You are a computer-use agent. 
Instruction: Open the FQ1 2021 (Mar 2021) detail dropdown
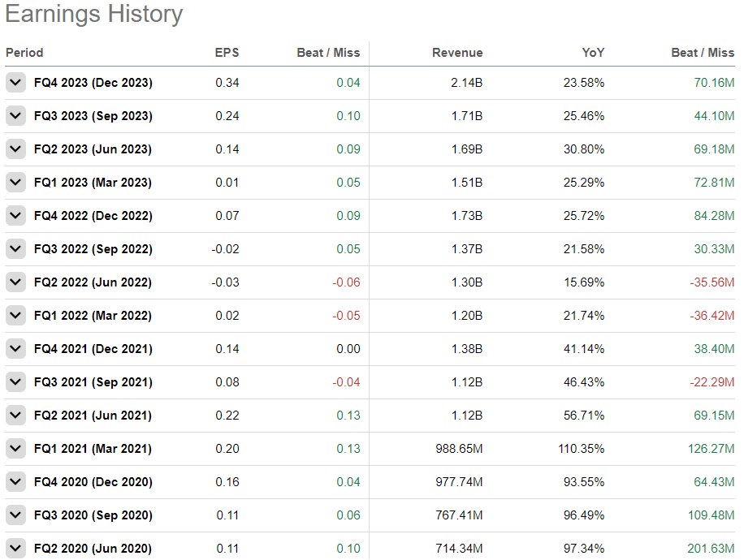15,448
